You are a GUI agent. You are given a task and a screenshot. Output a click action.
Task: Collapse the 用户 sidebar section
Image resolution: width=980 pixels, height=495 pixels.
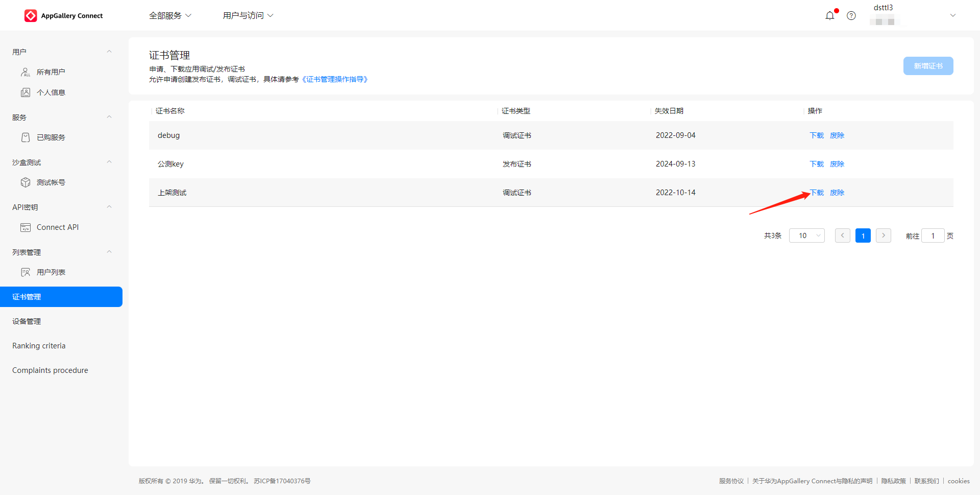pyautogui.click(x=109, y=52)
